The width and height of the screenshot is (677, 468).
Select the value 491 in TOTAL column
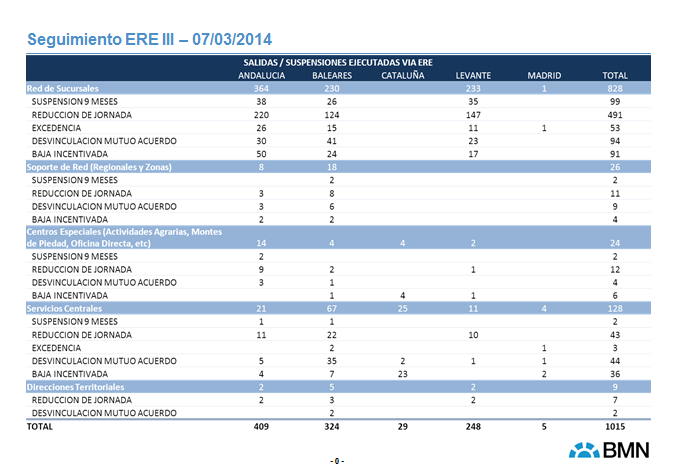click(x=615, y=115)
